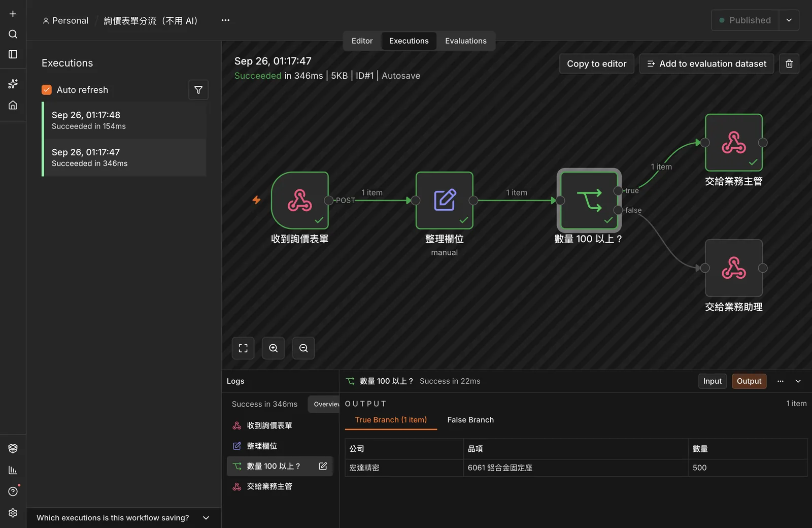Click the plus icon in the sidebar

coord(13,14)
